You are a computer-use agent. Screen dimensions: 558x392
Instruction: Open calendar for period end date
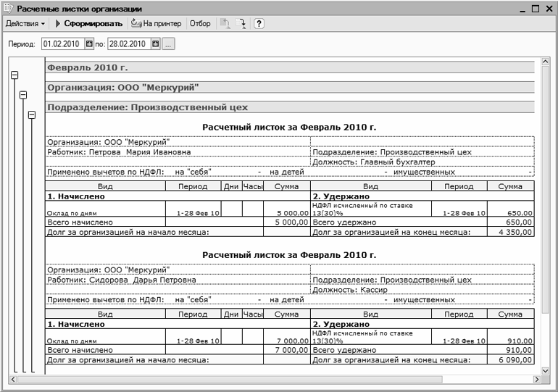pos(155,44)
